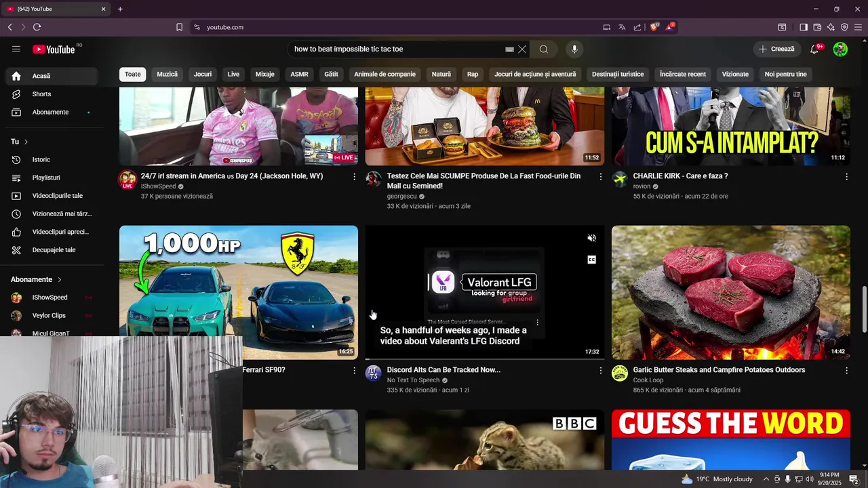
Task: Click the browser address bar youtube.com
Action: pos(225,27)
